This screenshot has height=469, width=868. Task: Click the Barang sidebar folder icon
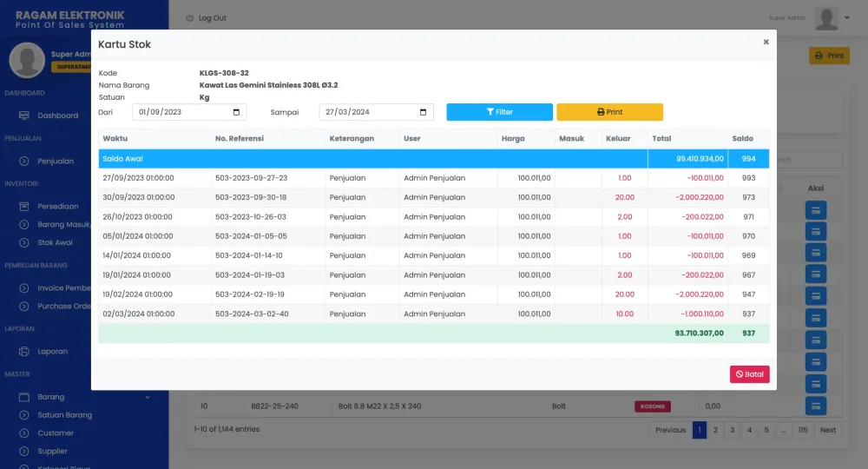[23, 397]
